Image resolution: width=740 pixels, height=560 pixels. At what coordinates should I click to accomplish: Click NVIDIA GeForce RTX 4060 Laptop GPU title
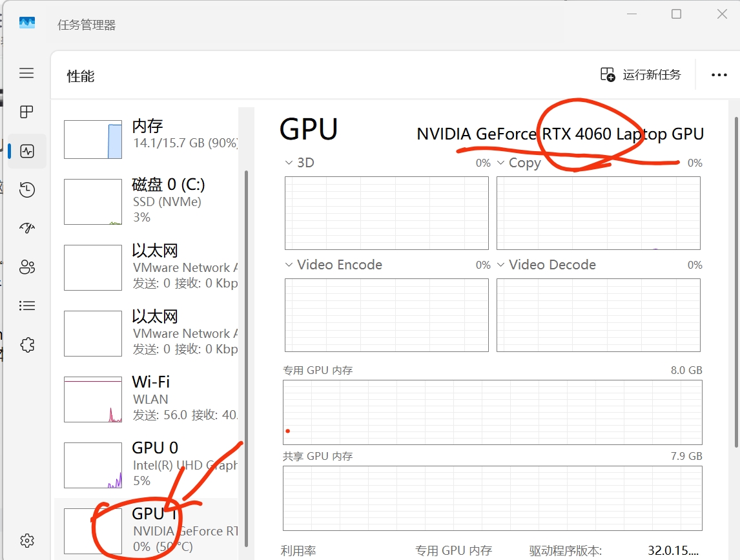point(560,134)
